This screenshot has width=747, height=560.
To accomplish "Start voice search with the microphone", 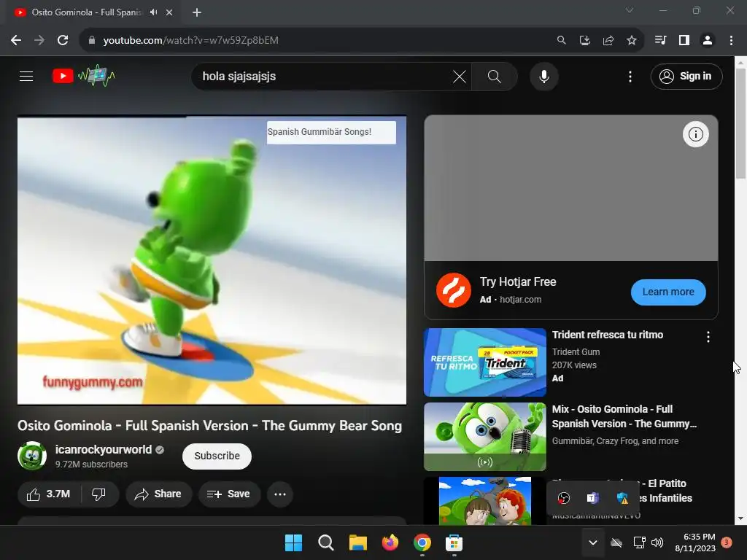I will 543,76.
